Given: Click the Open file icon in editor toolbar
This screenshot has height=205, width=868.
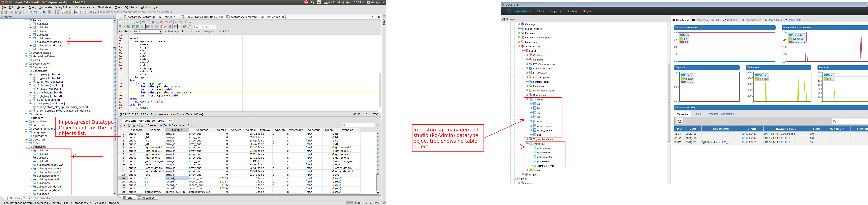Looking at the screenshot, I should [x=125, y=22].
